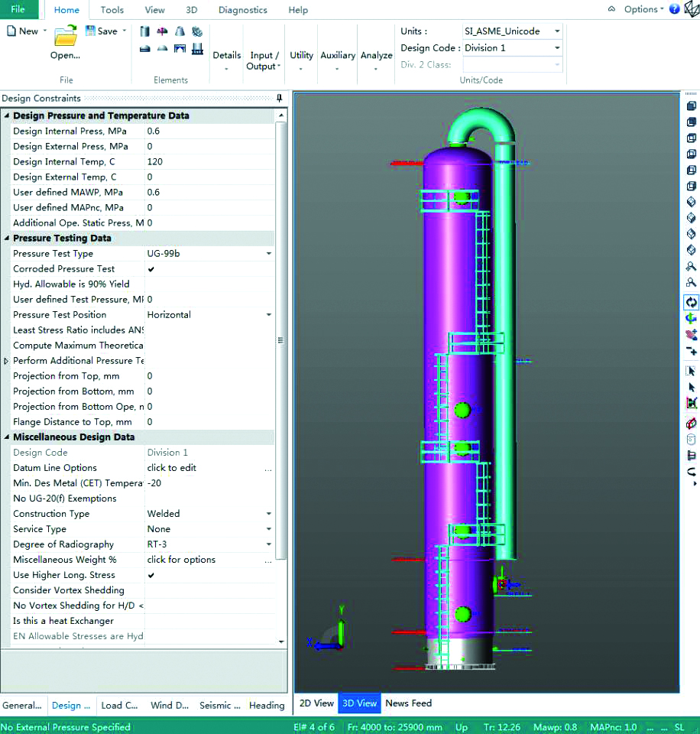This screenshot has height=734, width=700.
Task: Open the Wind Data bottom tab
Action: pyautogui.click(x=170, y=705)
